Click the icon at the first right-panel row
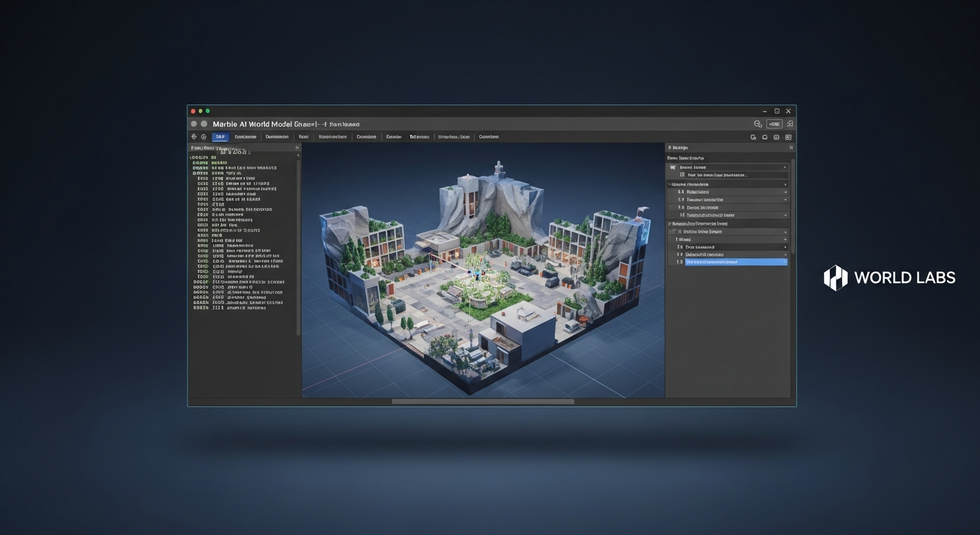This screenshot has height=535, width=980. coord(672,168)
